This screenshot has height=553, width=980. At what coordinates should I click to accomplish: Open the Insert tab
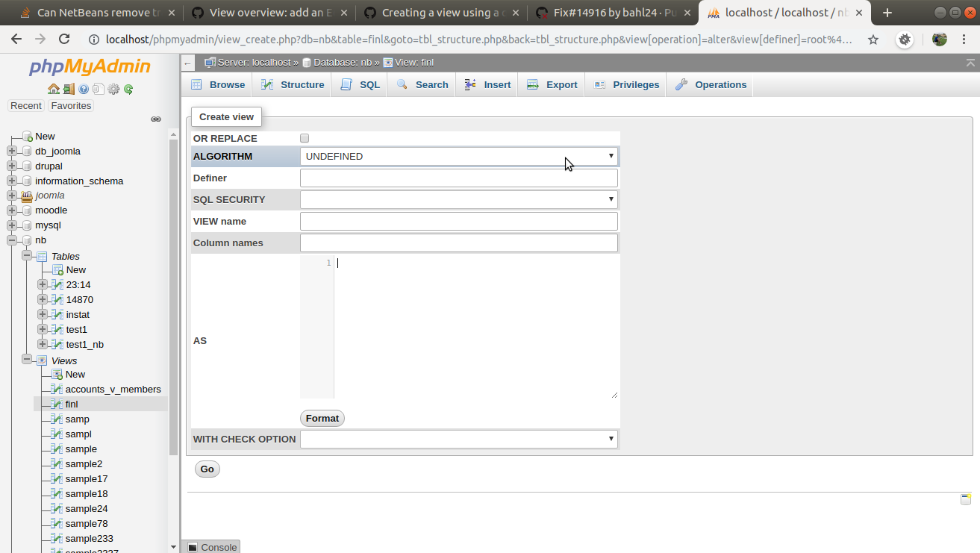487,84
